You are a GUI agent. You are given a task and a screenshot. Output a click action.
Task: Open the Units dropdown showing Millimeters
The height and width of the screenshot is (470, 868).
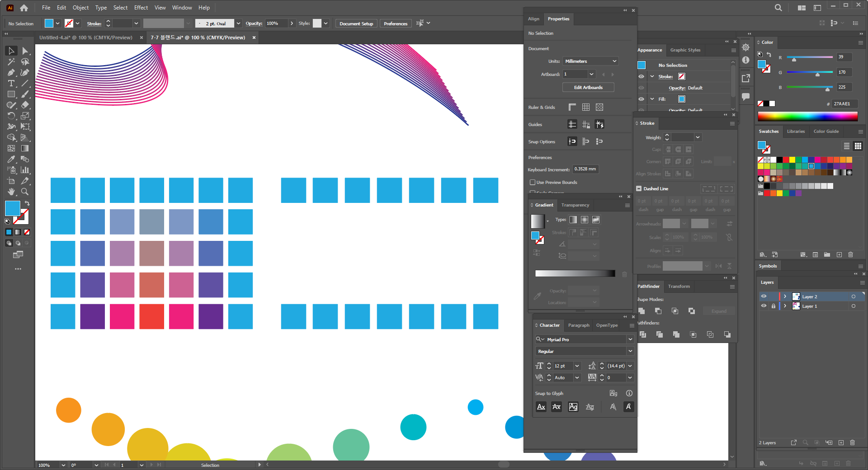pyautogui.click(x=590, y=61)
